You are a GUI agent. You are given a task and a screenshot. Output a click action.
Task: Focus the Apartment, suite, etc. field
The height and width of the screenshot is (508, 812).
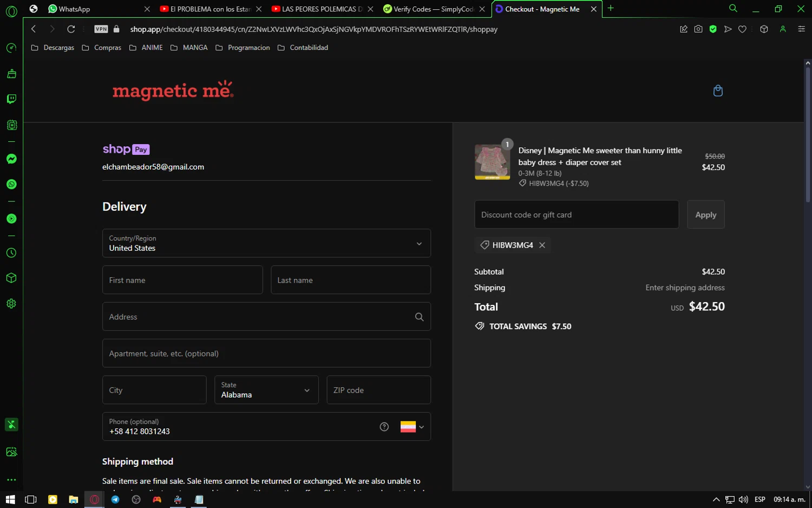266,354
